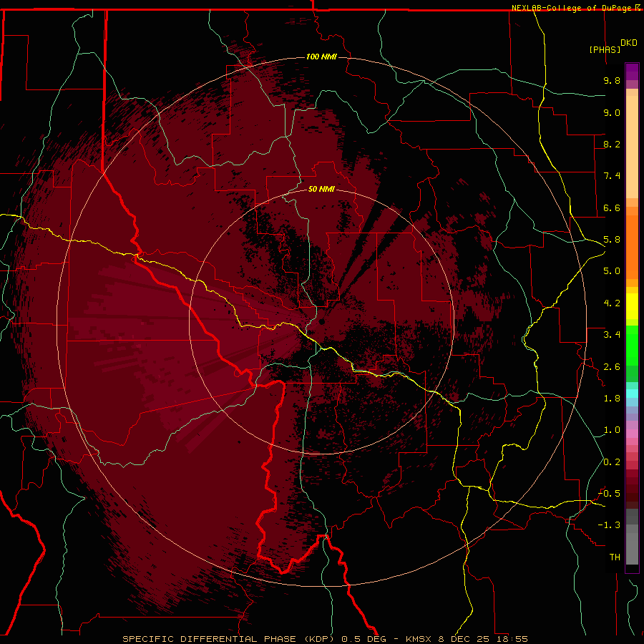
Task: Click the KMSX radar site marker dot
Action: click(x=321, y=321)
